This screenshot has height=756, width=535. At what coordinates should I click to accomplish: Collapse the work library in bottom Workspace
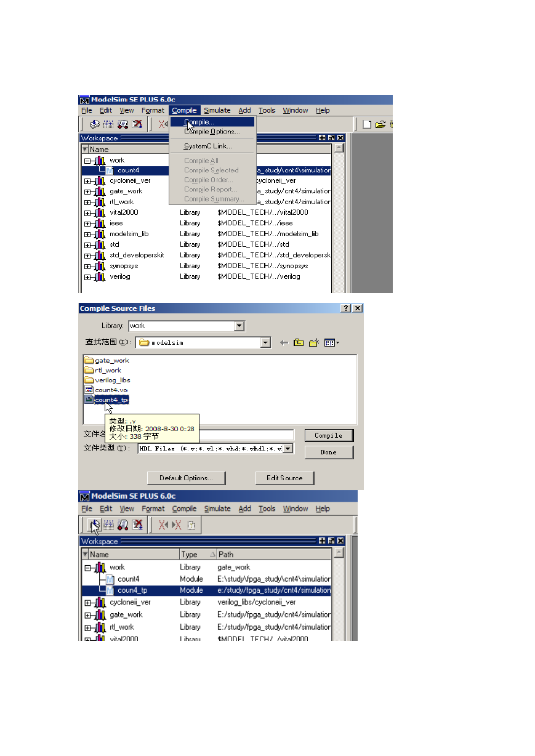pos(87,568)
